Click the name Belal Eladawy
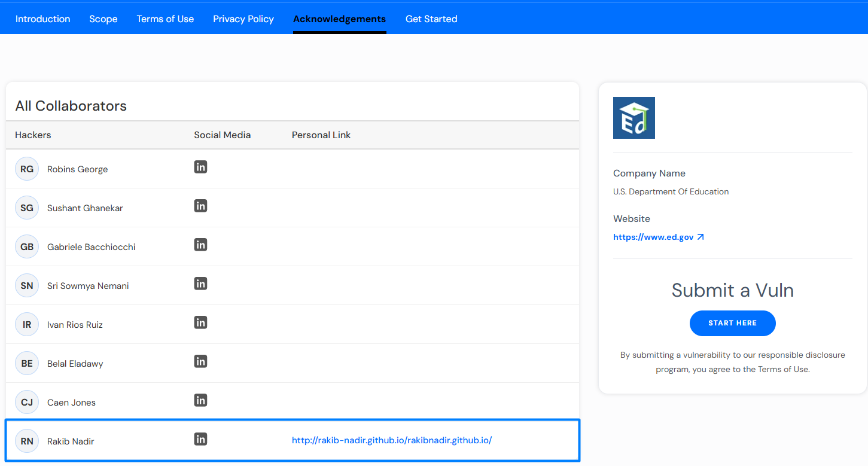 tap(75, 364)
